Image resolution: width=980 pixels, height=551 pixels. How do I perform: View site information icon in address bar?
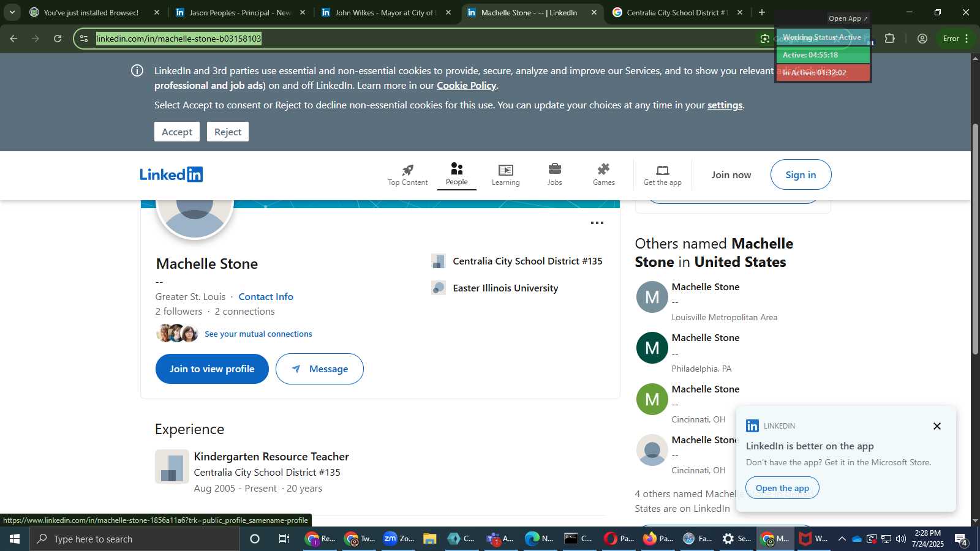pyautogui.click(x=84, y=39)
